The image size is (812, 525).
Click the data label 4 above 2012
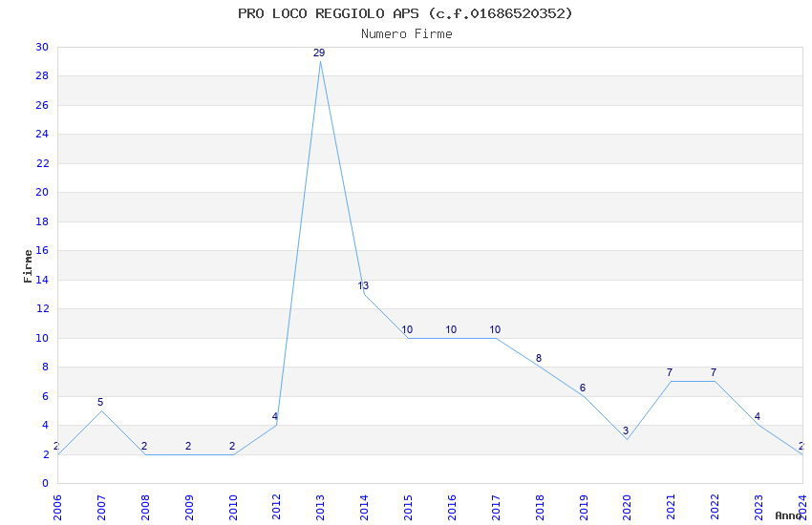click(x=275, y=416)
